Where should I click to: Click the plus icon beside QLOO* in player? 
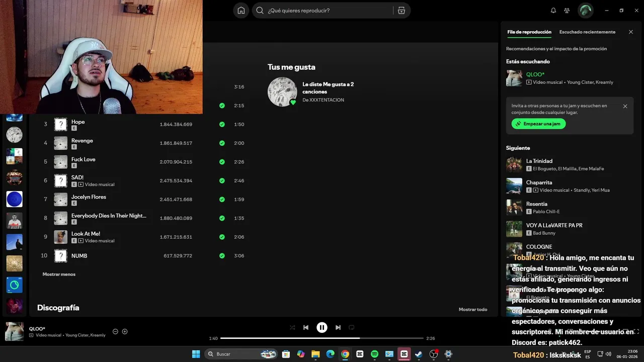(x=125, y=331)
